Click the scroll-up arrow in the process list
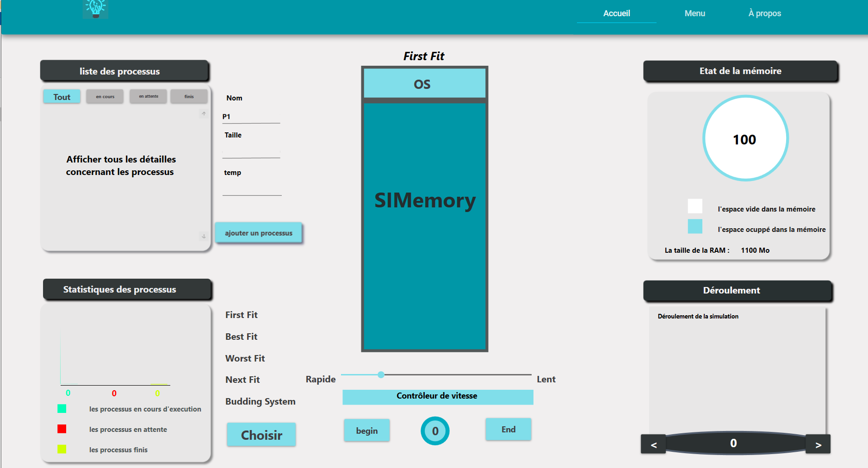This screenshot has width=868, height=468. point(204,113)
